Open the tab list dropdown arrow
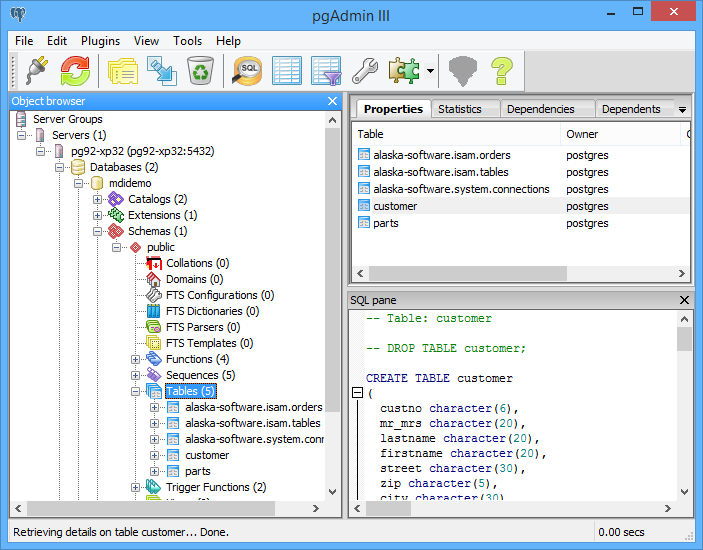Screen dimensions: 703x550 682,109
